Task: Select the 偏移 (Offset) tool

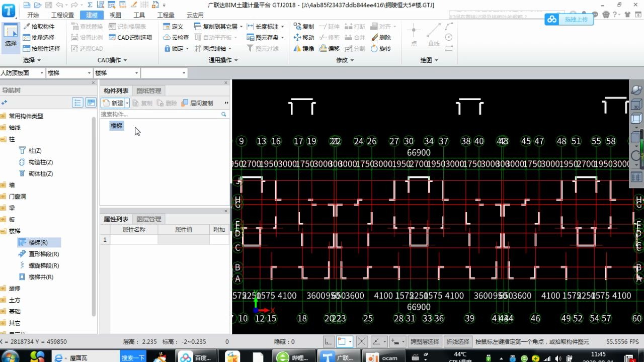Action: [x=329, y=48]
